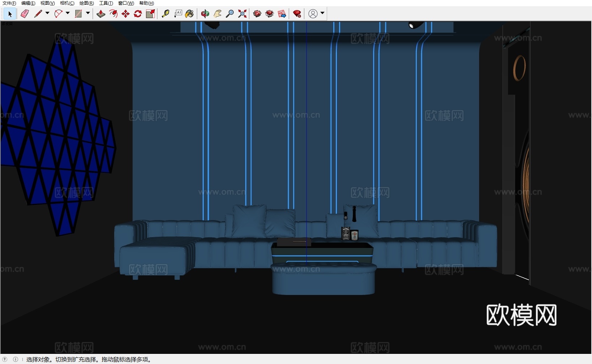Activate the Select arrow tool
This screenshot has width=592, height=364.
(10, 14)
